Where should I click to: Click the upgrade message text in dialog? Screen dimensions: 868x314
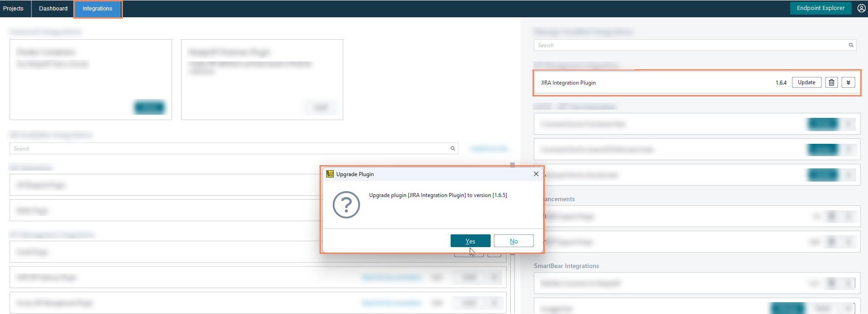pyautogui.click(x=438, y=195)
